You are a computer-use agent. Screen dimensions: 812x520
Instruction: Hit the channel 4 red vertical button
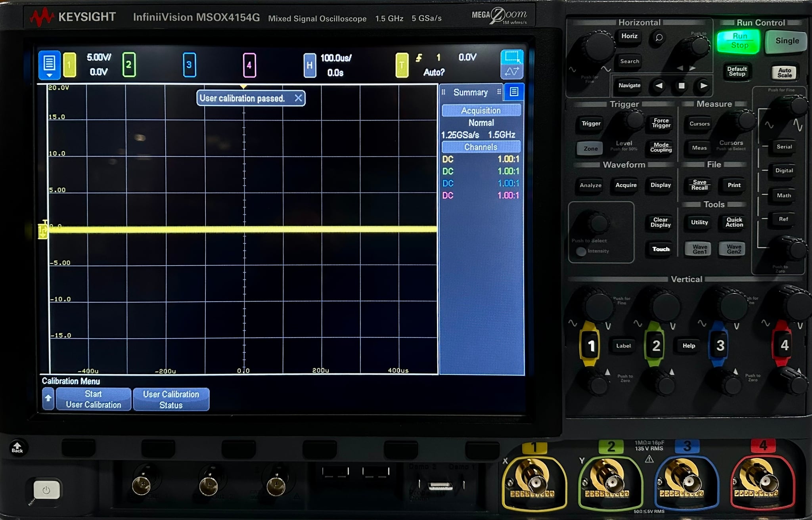[784, 346]
